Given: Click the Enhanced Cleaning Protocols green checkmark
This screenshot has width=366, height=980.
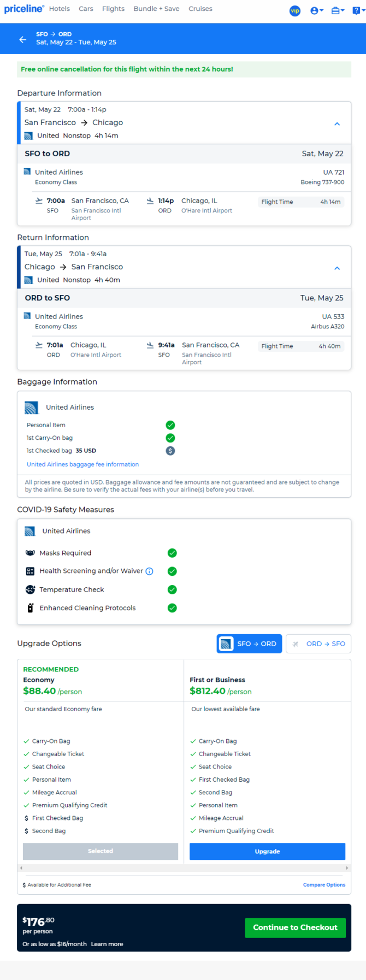Looking at the screenshot, I should click(x=172, y=608).
